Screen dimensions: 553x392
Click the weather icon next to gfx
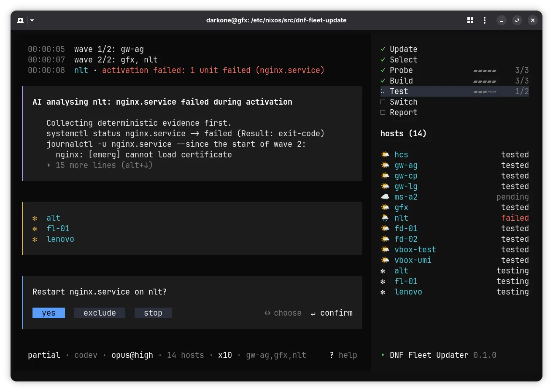[385, 207]
